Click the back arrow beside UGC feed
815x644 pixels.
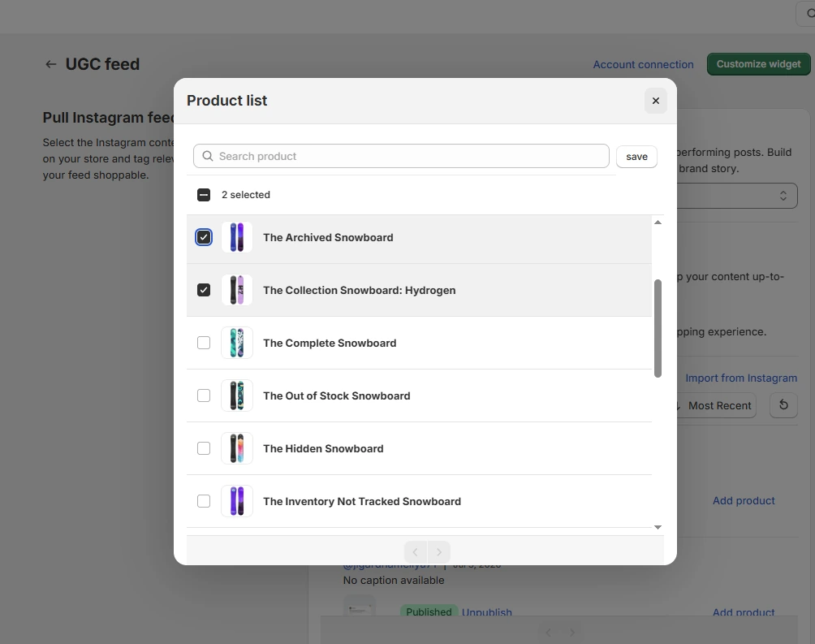[50, 64]
